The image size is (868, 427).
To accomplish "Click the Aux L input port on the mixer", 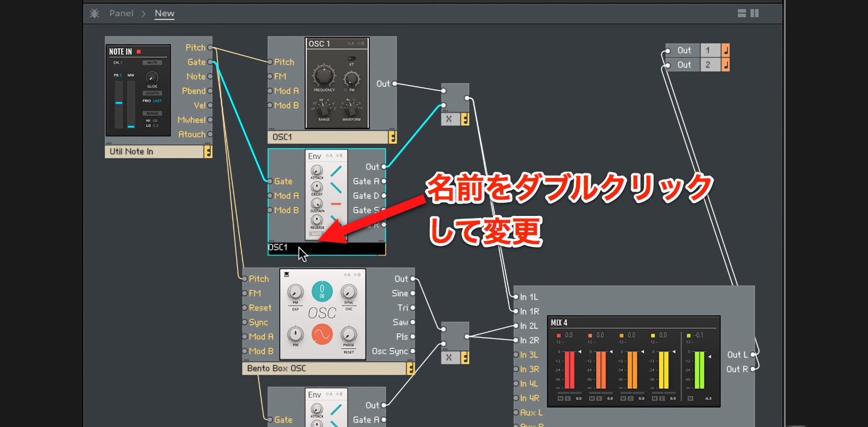I will pos(516,413).
